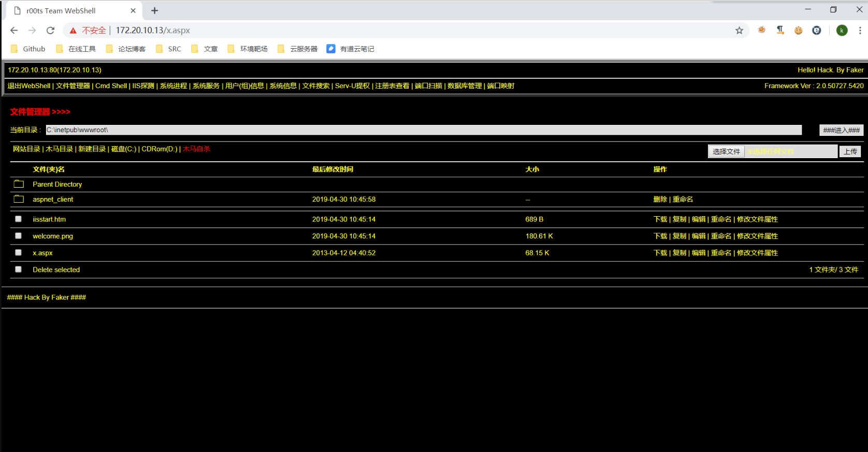Click the 当前目录 path input field
868x452 pixels.
[423, 130]
